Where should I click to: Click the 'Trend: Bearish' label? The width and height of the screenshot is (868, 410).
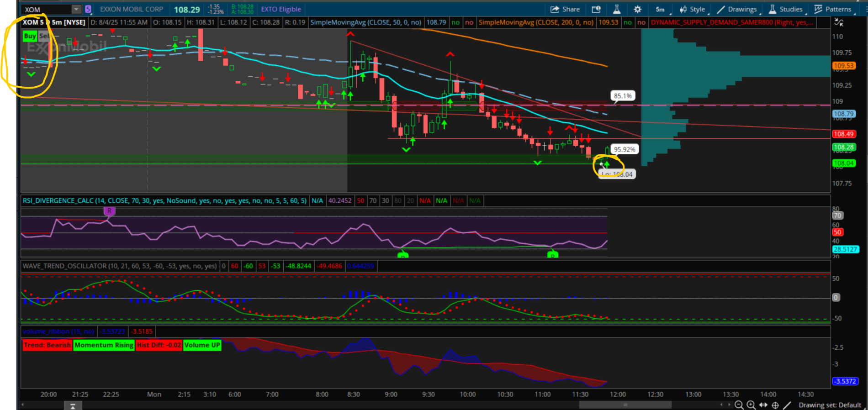point(48,345)
